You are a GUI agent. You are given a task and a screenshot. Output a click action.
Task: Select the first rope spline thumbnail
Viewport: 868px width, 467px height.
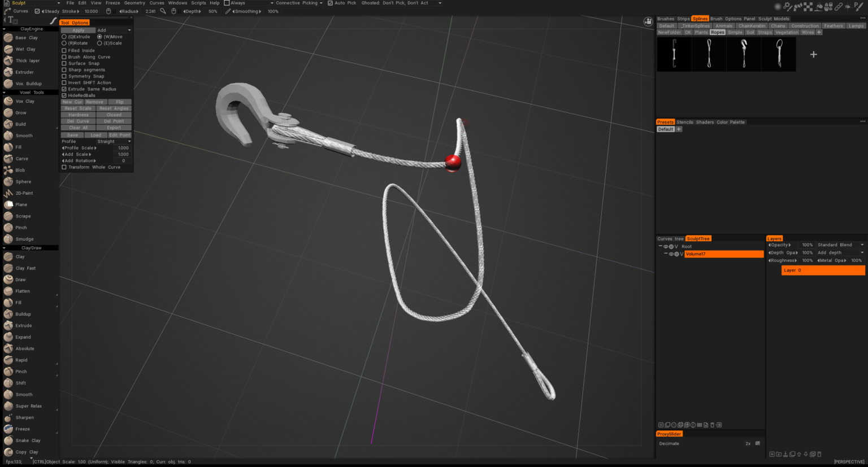[674, 54]
